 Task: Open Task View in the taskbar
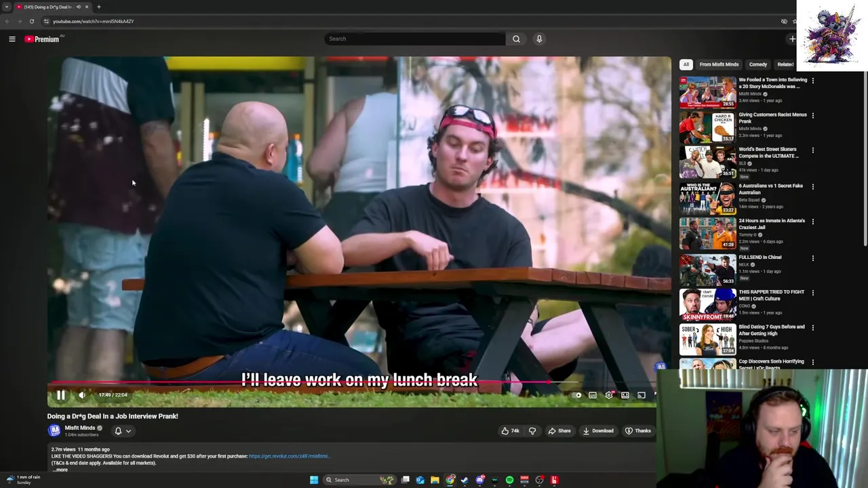405,480
